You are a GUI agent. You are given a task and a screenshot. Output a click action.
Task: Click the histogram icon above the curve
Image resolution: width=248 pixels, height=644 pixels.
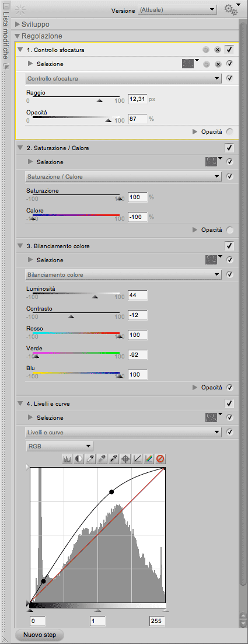pyautogui.click(x=67, y=458)
